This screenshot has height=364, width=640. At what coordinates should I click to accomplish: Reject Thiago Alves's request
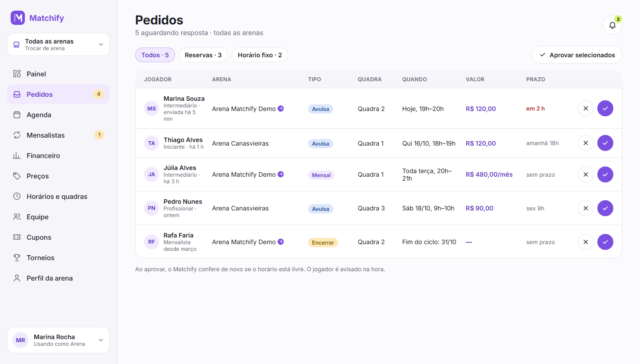point(585,143)
